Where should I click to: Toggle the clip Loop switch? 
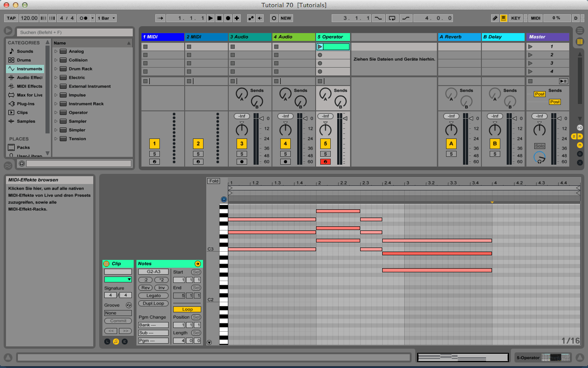pos(187,310)
